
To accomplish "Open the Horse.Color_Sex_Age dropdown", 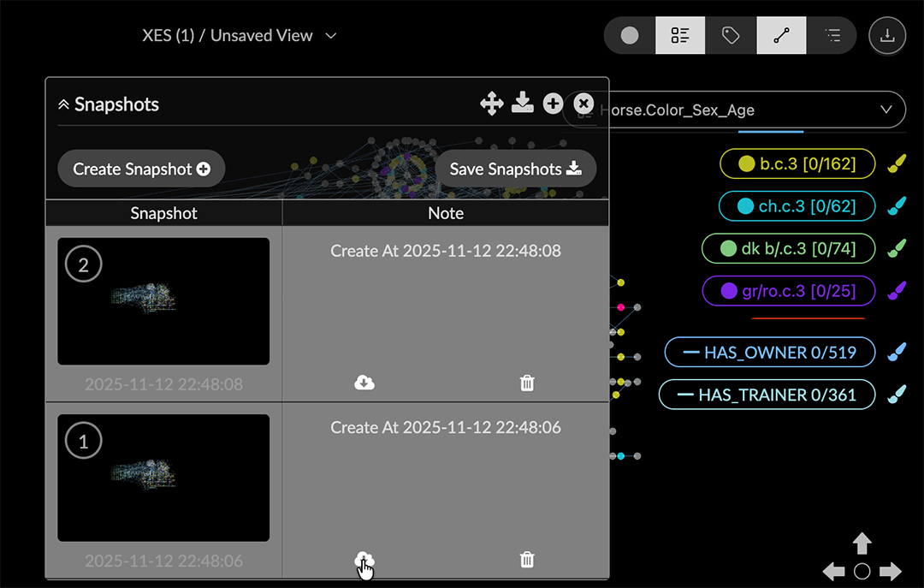I will coord(886,110).
